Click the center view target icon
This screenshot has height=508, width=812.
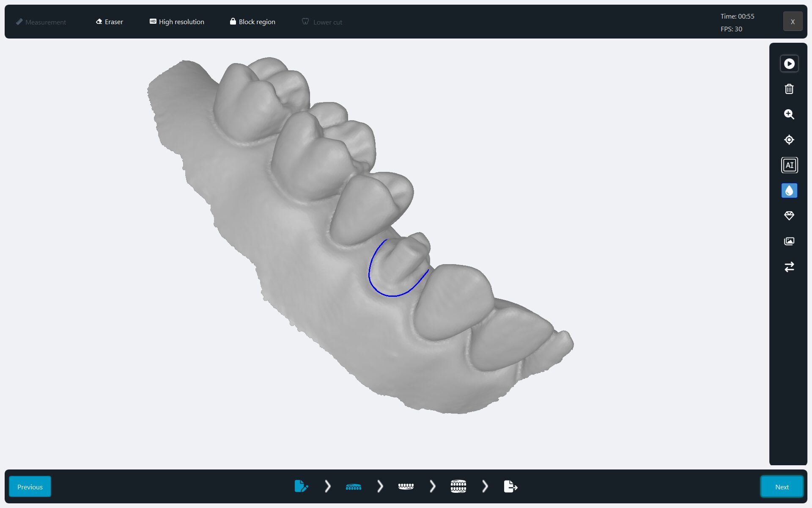(789, 140)
